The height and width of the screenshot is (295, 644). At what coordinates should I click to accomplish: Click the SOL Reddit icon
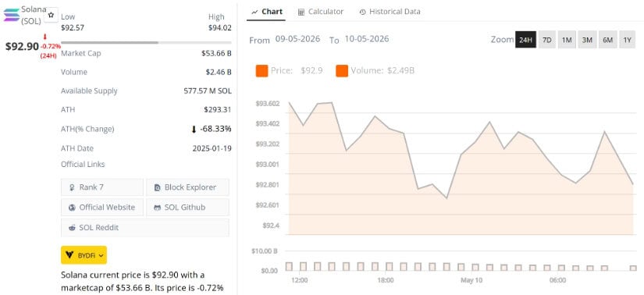(x=72, y=228)
